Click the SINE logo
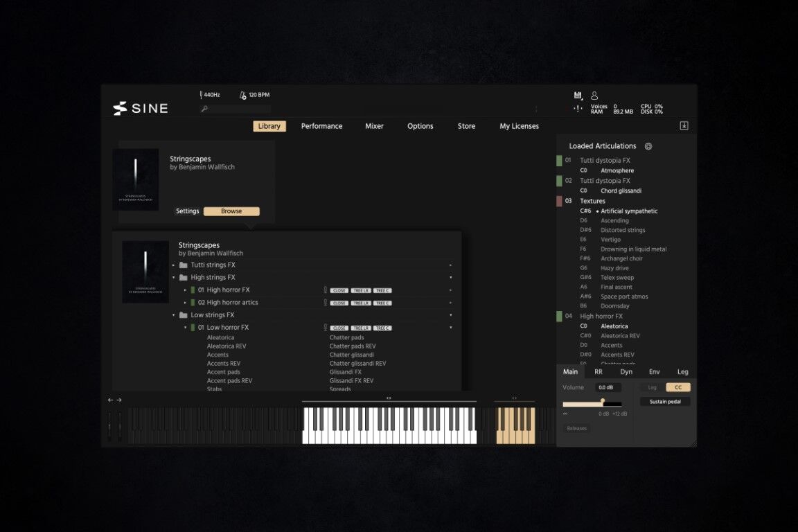The image size is (798, 532). tap(141, 108)
